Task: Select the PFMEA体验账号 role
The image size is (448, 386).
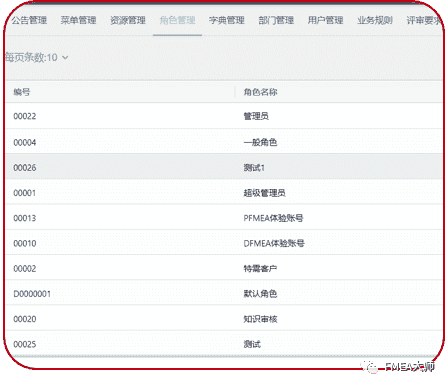Action: pyautogui.click(x=273, y=218)
